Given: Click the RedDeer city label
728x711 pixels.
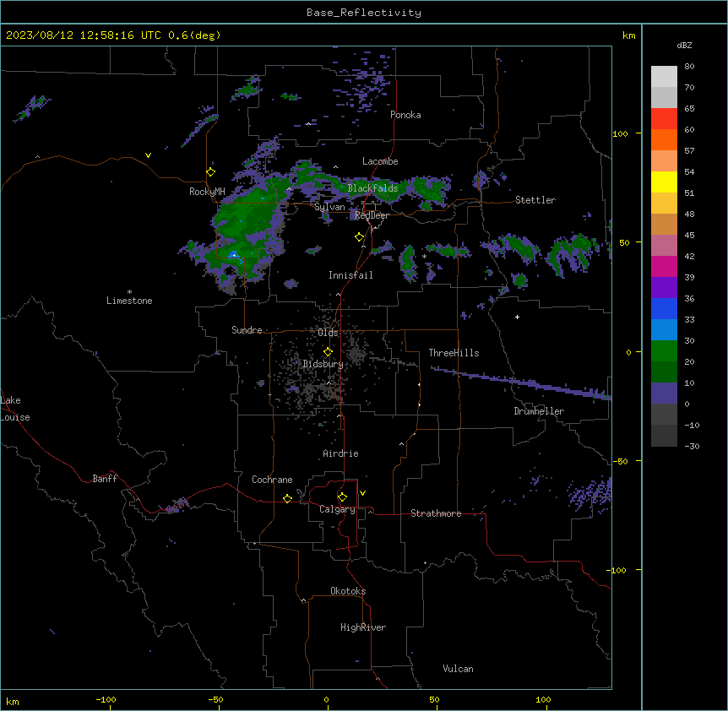Looking at the screenshot, I should (372, 215).
